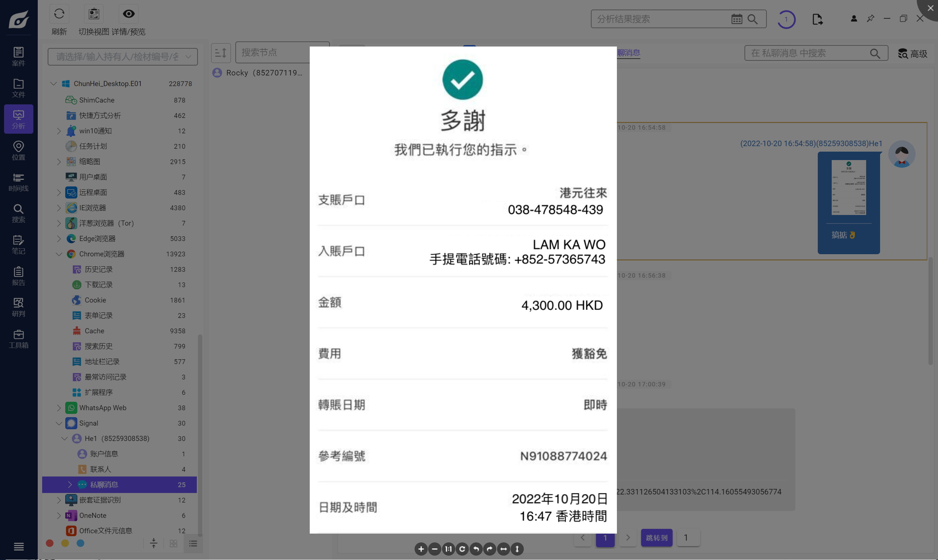This screenshot has width=938, height=560.
Task: Open Chrome download records item
Action: pos(99,285)
